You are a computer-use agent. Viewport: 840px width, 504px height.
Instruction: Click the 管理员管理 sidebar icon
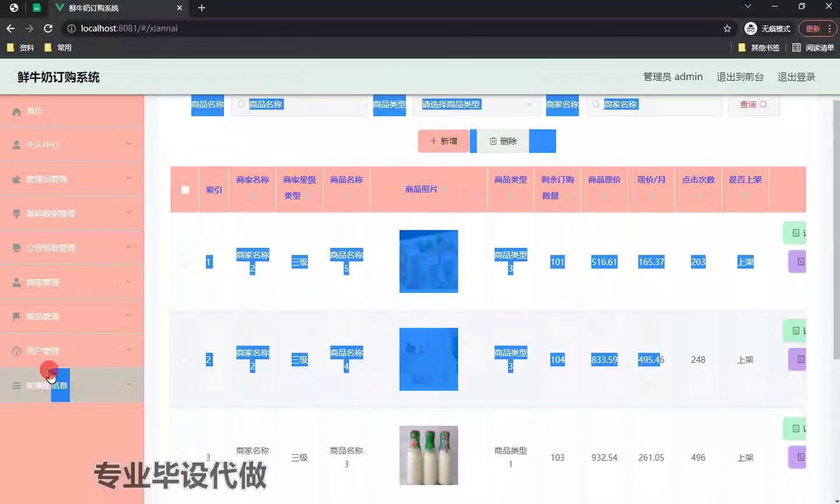(x=16, y=179)
